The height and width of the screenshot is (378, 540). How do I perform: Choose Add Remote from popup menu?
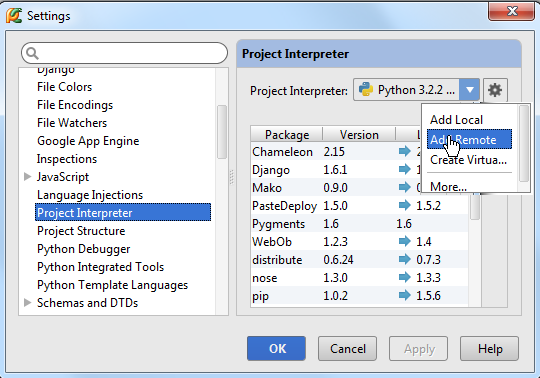point(469,139)
